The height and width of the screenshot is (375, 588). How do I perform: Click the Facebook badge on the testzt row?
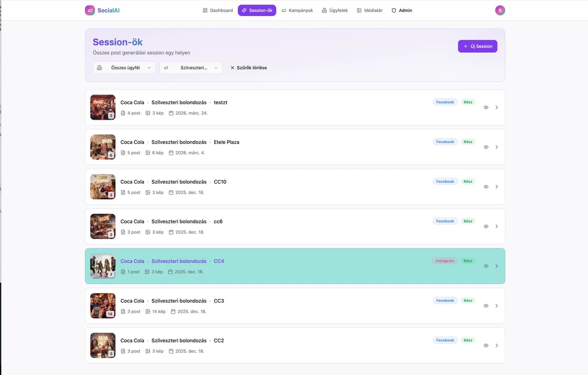445,102
